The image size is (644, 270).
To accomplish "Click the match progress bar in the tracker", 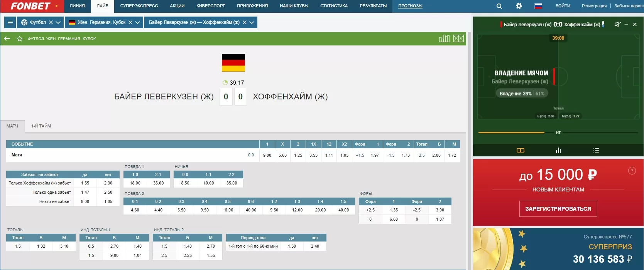I will [511, 132].
